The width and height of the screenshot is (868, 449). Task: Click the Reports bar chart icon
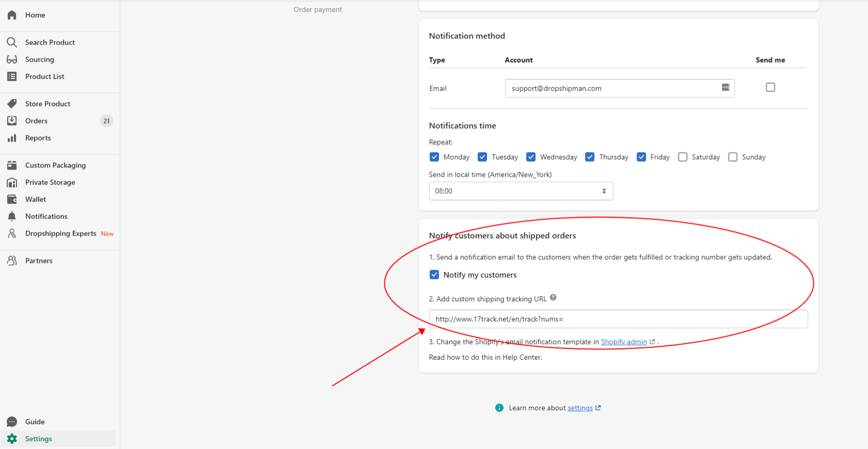(12, 138)
